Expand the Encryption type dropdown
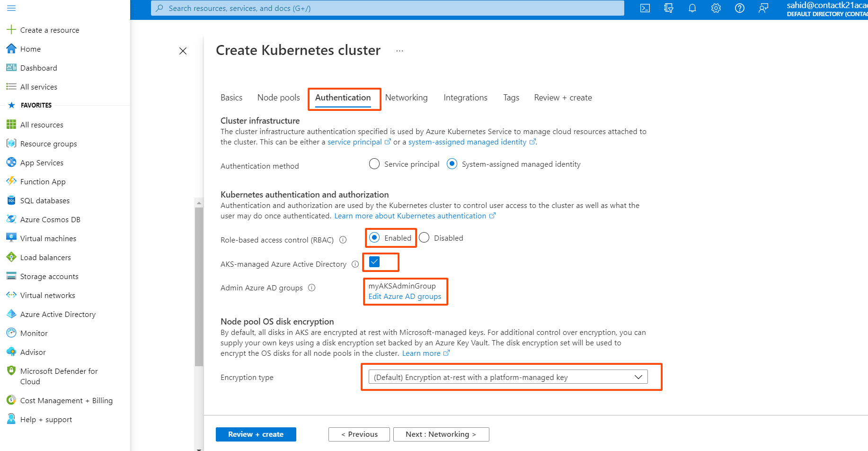 coord(508,377)
